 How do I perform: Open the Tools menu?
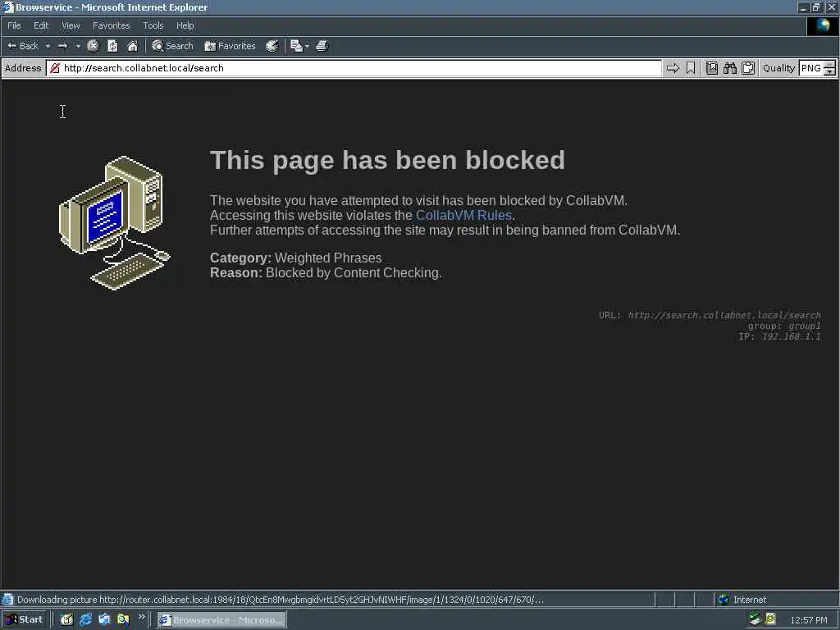(153, 25)
